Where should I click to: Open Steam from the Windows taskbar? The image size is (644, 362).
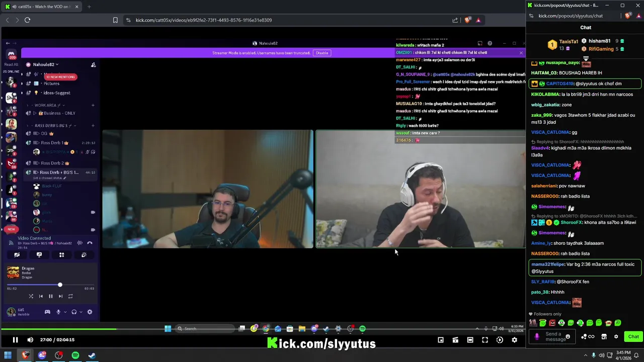click(x=92, y=355)
